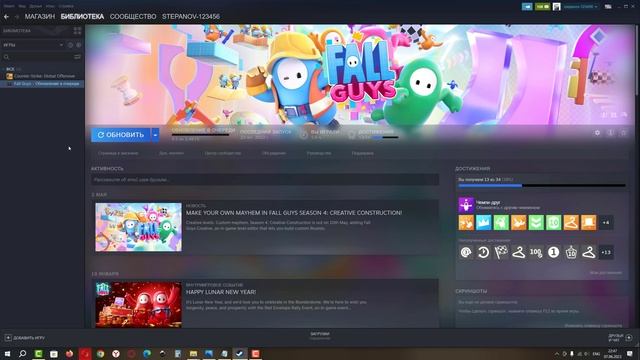The width and height of the screenshot is (640, 360).
Task: Open advanced filter sliders icon
Action: [x=77, y=57]
